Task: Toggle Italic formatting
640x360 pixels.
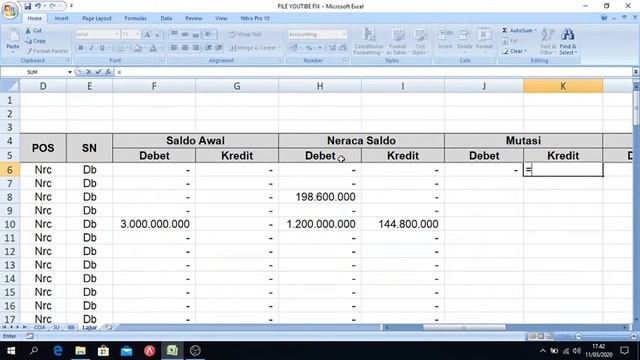Action: [x=91, y=48]
